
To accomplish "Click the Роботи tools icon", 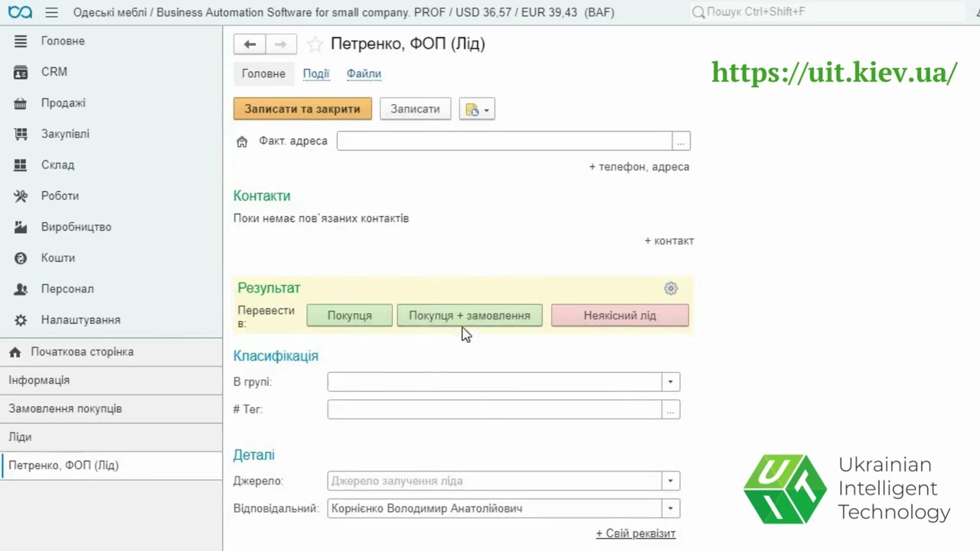I will coord(21,196).
